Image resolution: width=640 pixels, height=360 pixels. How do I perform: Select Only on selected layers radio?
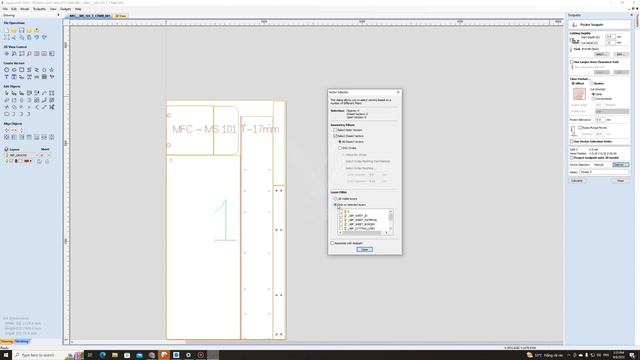coord(335,204)
